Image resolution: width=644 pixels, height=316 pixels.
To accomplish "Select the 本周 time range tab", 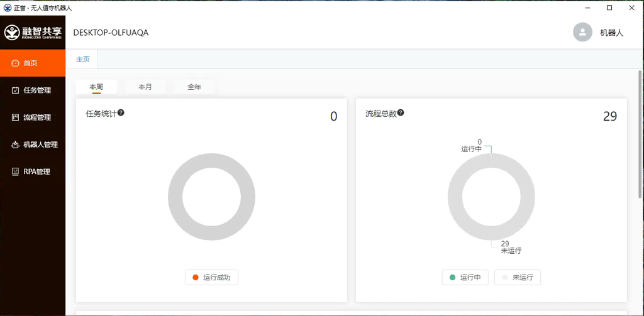I will (x=96, y=87).
